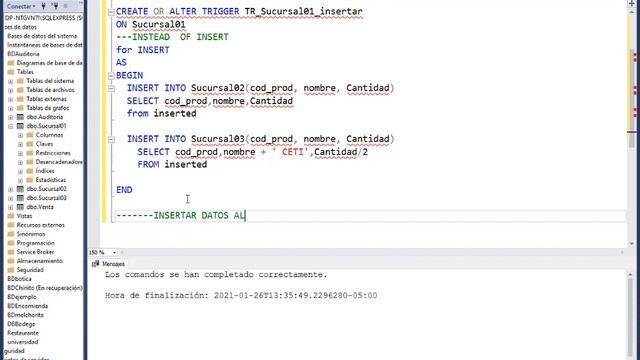Screen dimensions: 640x360
Task: Switch to the Mensajes results tab
Action: [109, 264]
